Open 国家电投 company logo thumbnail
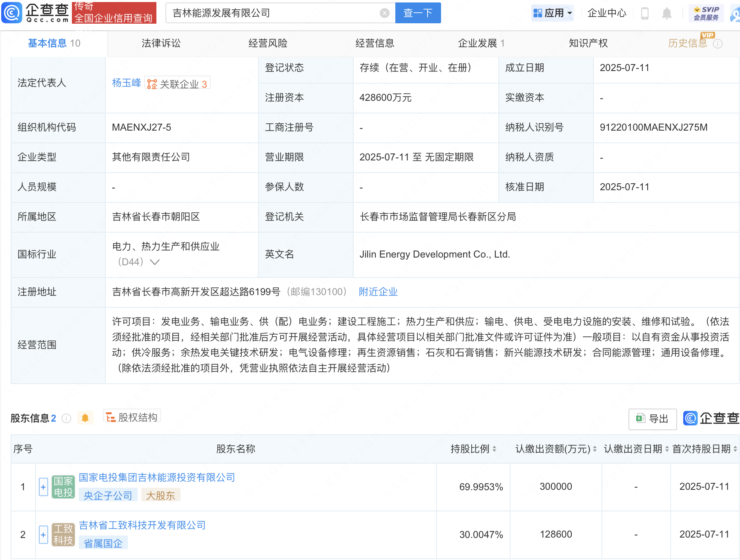The image size is (740, 560). 63,487
